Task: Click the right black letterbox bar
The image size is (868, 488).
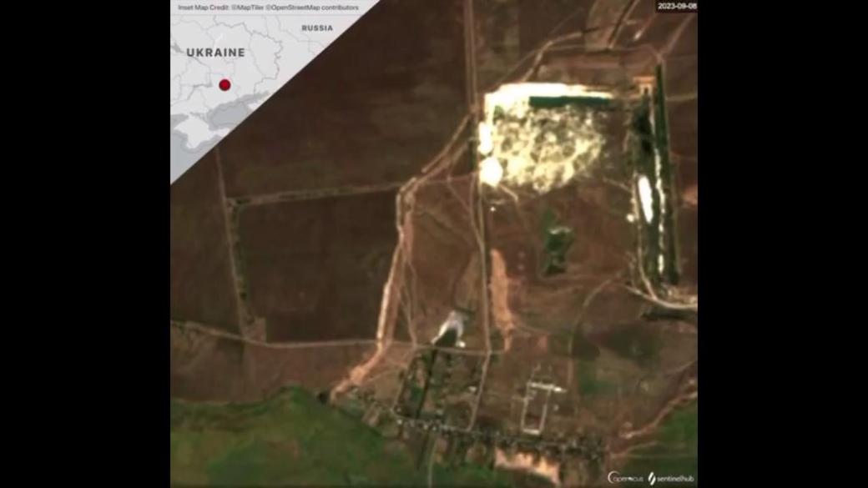Action: click(782, 244)
